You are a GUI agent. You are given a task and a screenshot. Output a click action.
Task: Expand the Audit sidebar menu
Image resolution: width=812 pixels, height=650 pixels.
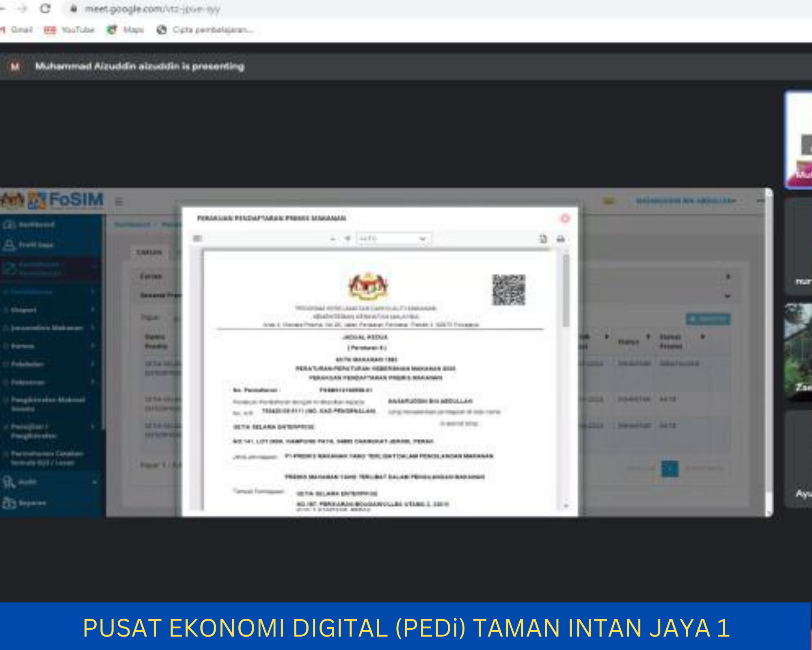coord(50,482)
